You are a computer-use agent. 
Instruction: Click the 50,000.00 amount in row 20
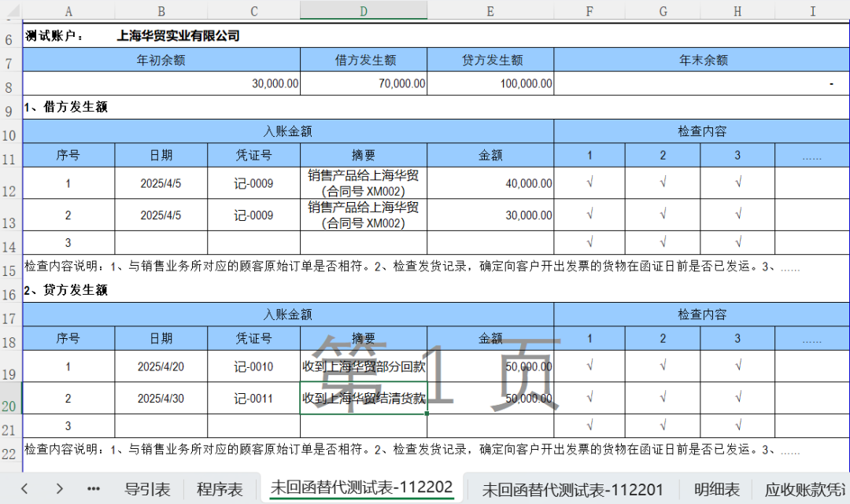(490, 399)
